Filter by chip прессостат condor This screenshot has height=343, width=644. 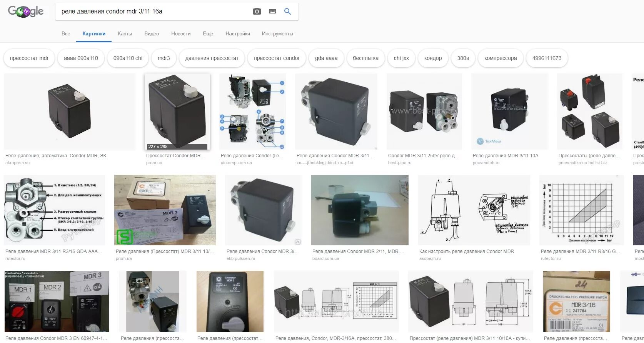pos(277,58)
